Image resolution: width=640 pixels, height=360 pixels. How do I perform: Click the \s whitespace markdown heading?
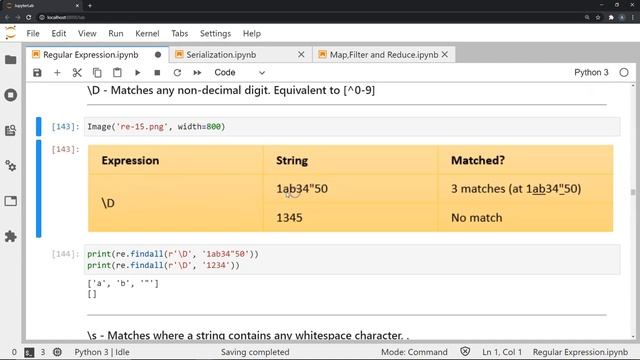pyautogui.click(x=248, y=335)
